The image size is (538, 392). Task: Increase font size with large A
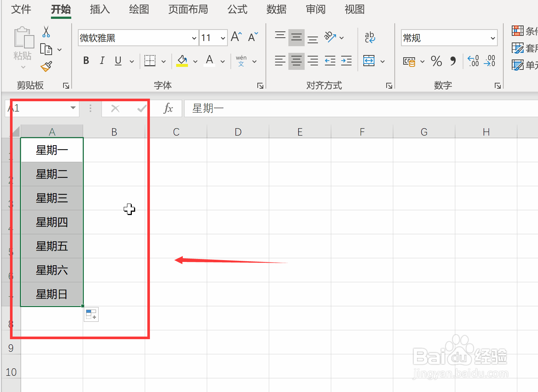pos(236,37)
